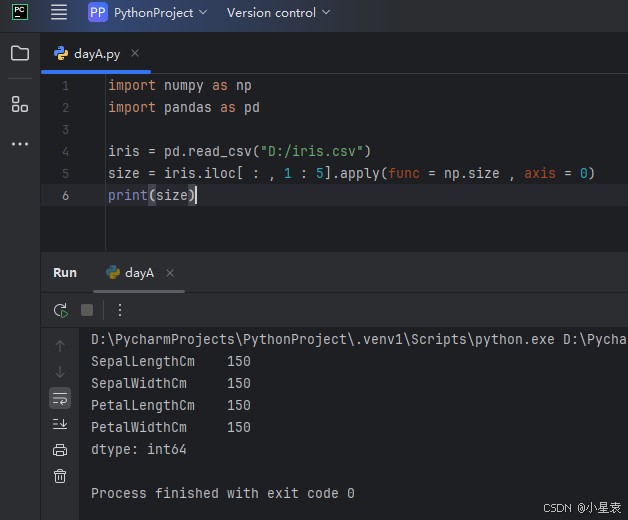
Task: Click the Print console output icon
Action: pyautogui.click(x=60, y=450)
